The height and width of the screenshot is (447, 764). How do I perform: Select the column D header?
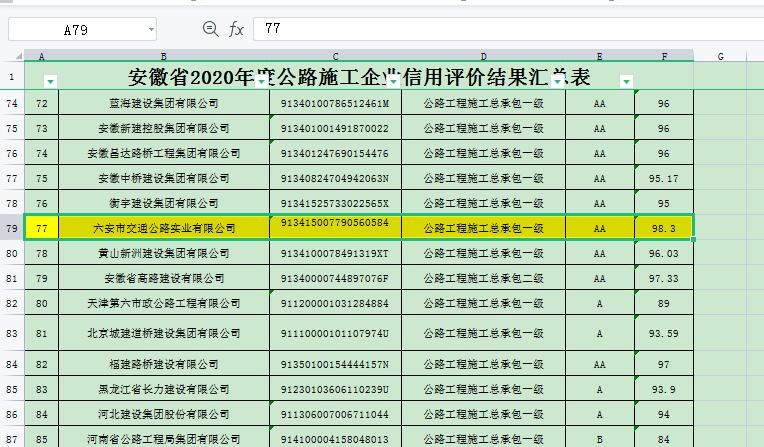pos(483,56)
